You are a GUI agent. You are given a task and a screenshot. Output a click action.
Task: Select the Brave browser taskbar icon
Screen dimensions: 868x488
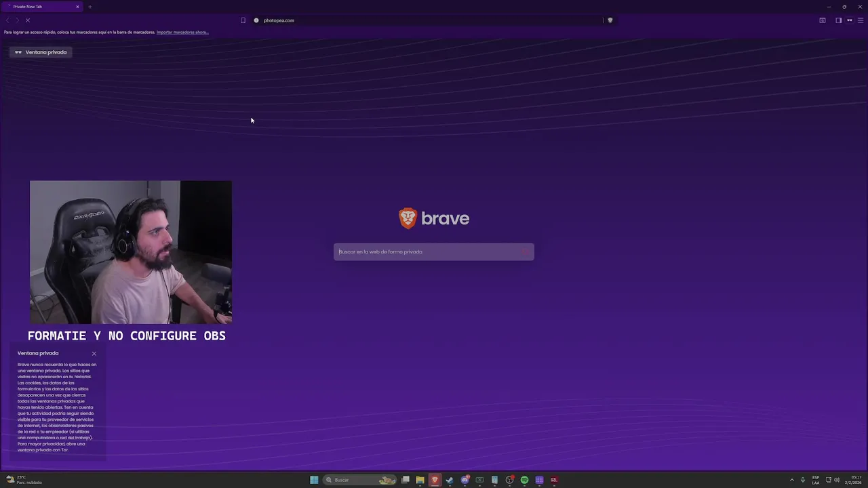click(x=435, y=480)
